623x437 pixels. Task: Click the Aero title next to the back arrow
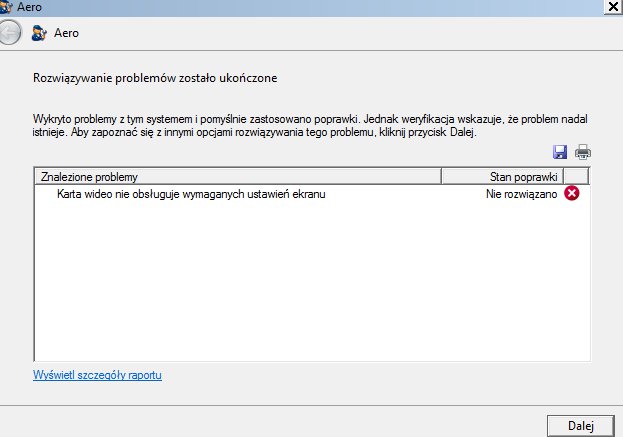(x=66, y=33)
